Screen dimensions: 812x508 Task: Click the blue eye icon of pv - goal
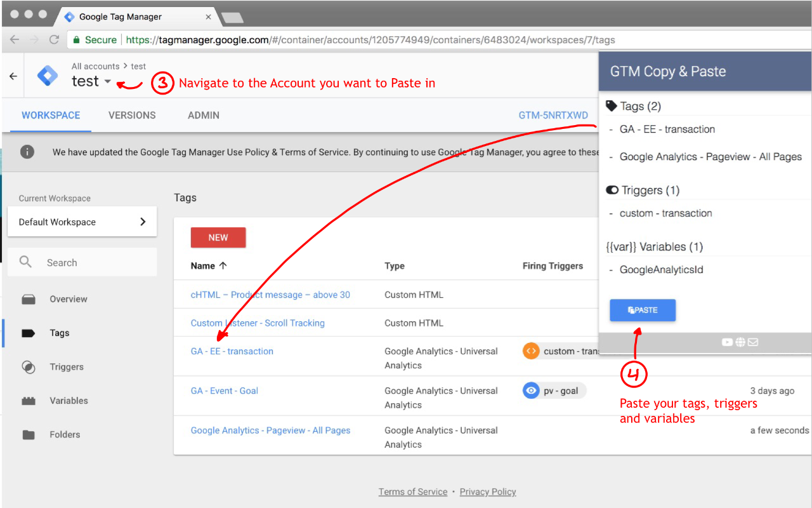point(531,391)
